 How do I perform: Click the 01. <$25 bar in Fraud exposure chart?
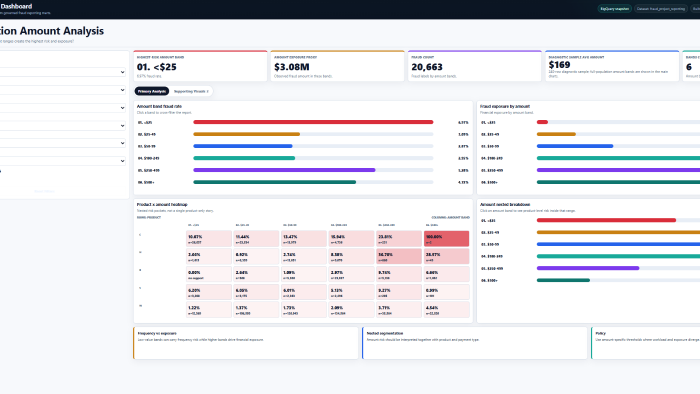[x=542, y=122]
